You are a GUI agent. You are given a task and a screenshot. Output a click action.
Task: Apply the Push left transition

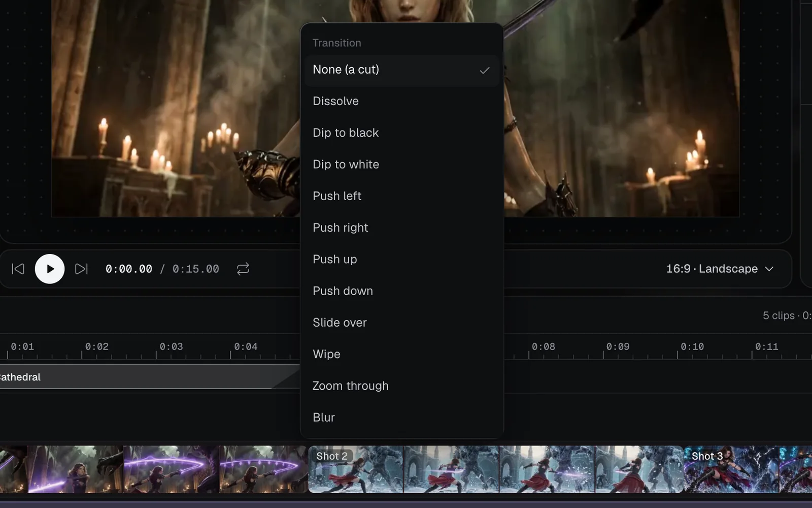pos(402,196)
